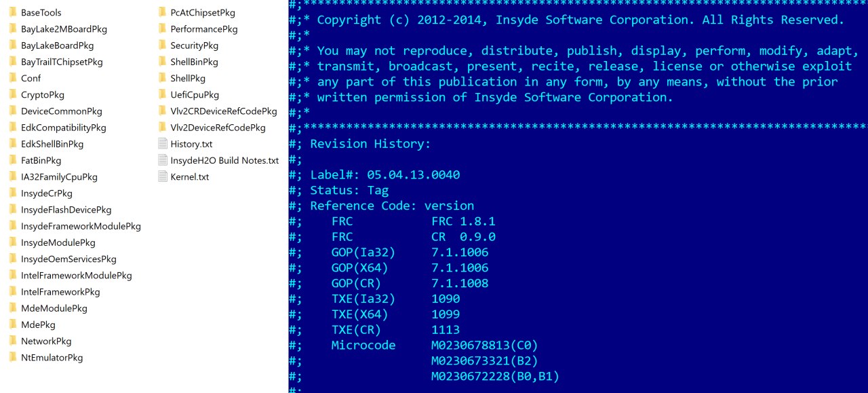
Task: Click the IntelFrameworkPkg folder icon
Action: coord(12,291)
